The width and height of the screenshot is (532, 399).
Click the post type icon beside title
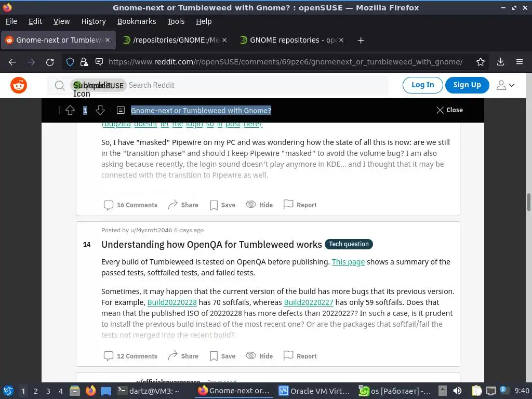click(121, 110)
